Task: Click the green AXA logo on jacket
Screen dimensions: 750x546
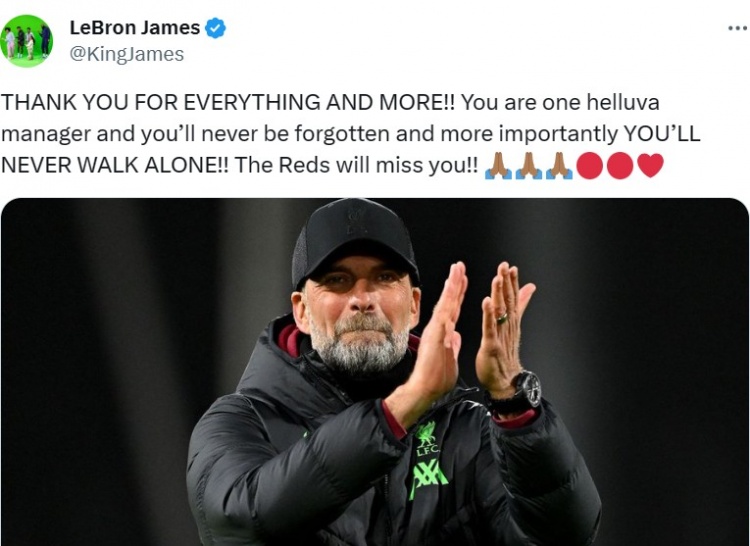Action: [x=428, y=478]
